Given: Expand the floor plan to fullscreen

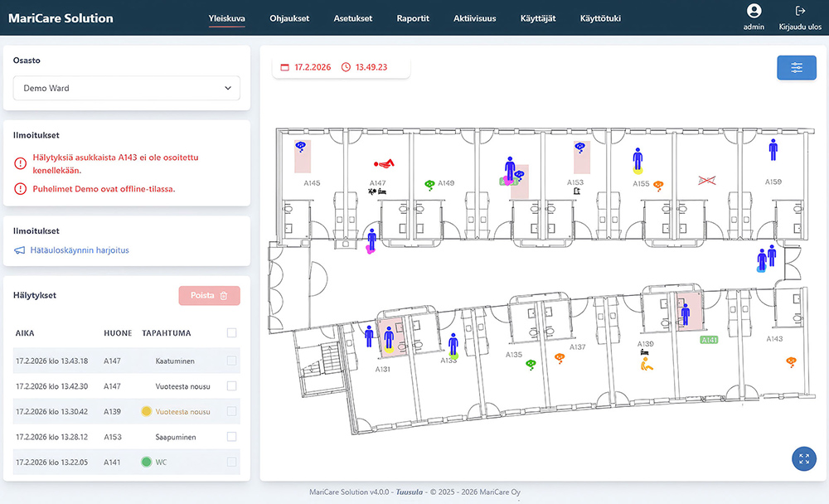Looking at the screenshot, I should pos(804,458).
